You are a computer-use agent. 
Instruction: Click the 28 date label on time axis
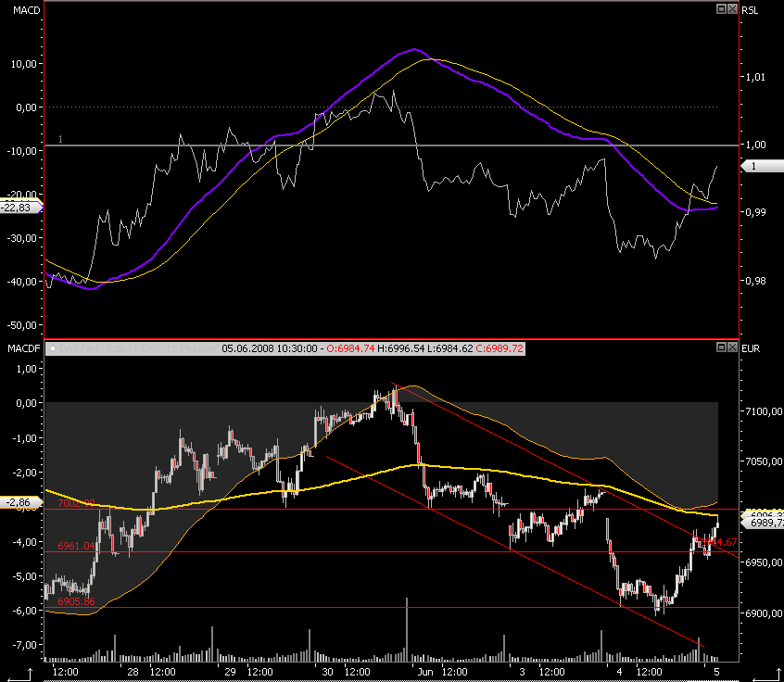(x=133, y=672)
